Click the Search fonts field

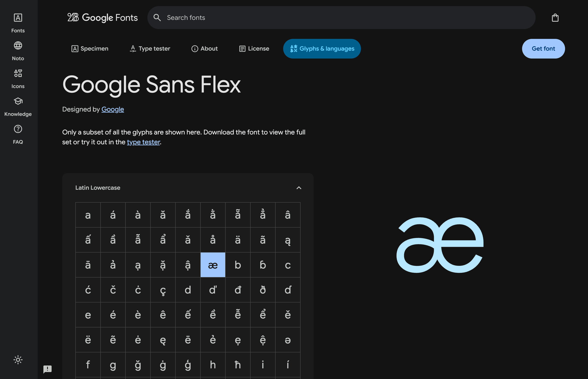[345, 18]
